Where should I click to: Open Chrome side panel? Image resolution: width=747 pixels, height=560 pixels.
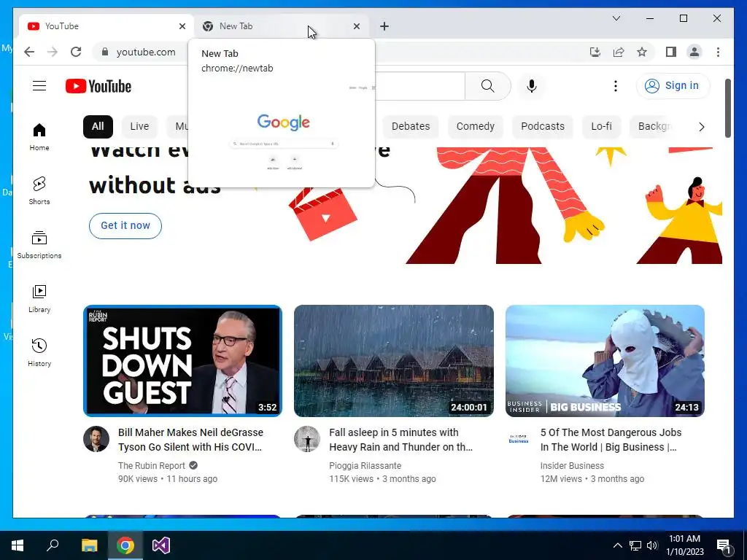(671, 52)
